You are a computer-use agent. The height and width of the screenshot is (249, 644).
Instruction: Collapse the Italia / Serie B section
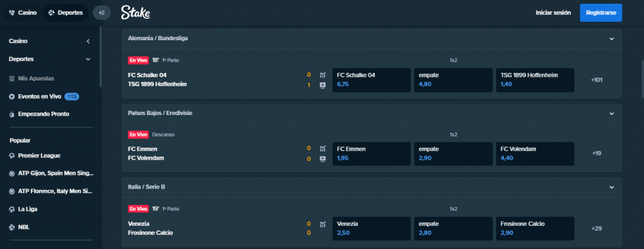click(611, 187)
